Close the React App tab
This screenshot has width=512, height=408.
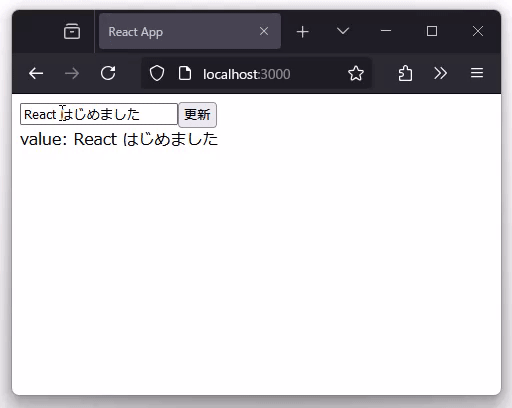(x=264, y=31)
